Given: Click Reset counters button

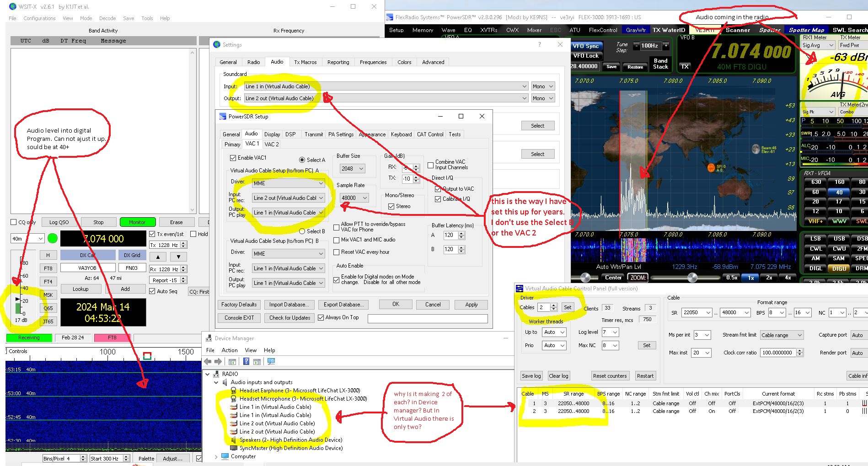Looking at the screenshot, I should (x=610, y=376).
